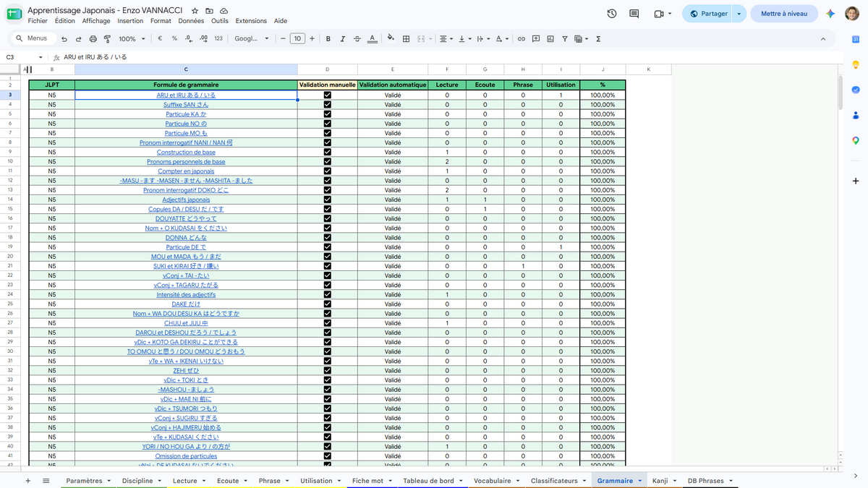Toggle checkbox in Adjectifs japonais row

point(328,200)
